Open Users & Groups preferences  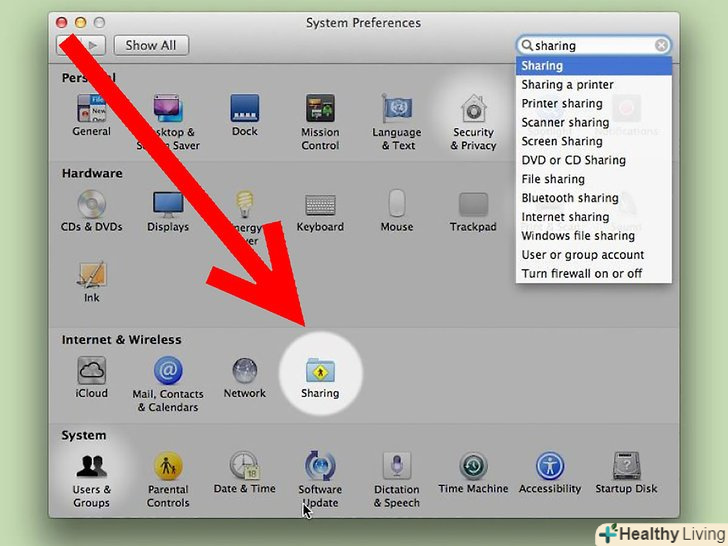91,481
